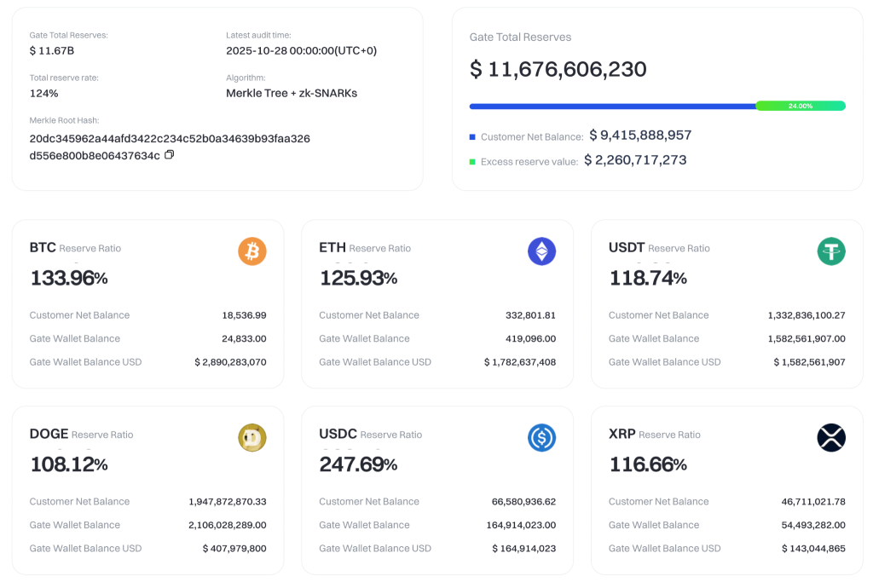The image size is (873, 588).
Task: Select the ETH Ethereum icon
Action: coord(541,251)
